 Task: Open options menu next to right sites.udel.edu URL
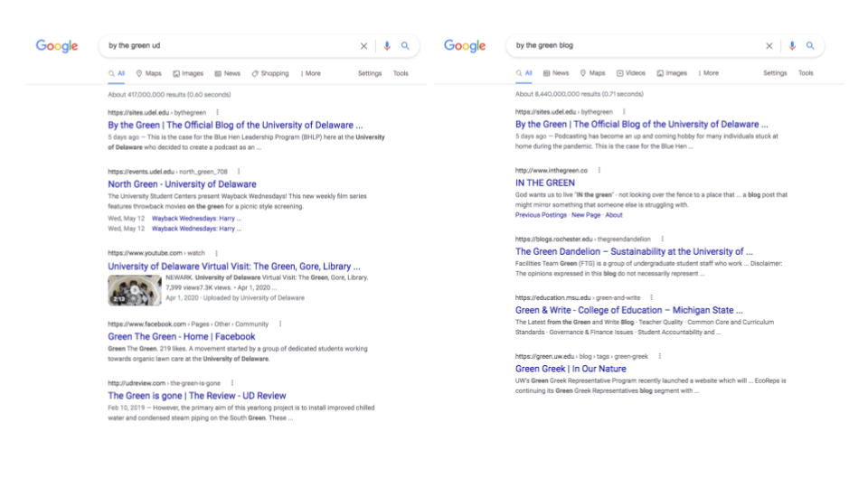pos(624,112)
